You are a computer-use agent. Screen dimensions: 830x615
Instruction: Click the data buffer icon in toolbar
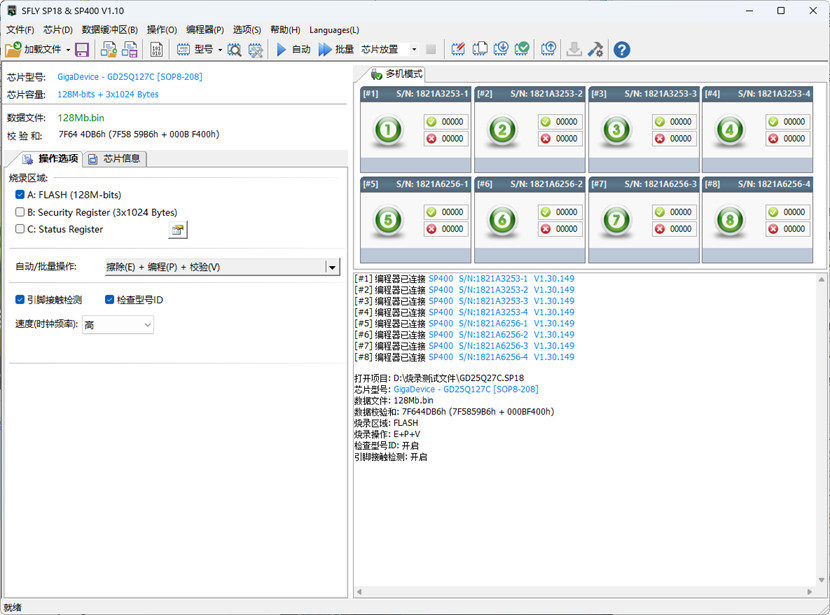click(157, 49)
